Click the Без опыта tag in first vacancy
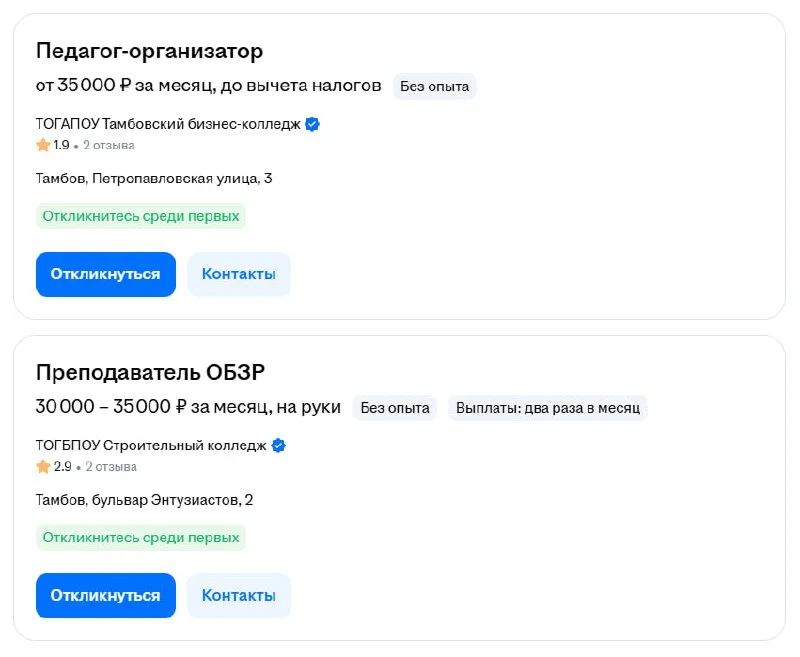This screenshot has height=657, width=800. click(434, 86)
